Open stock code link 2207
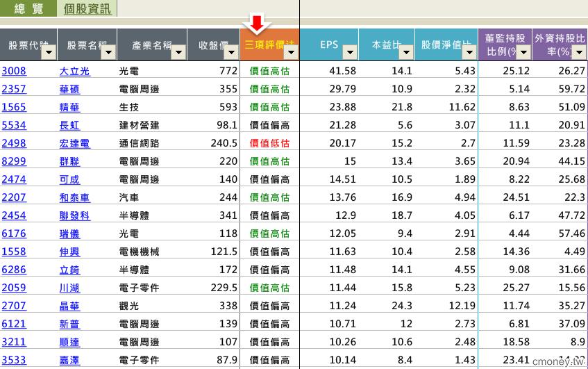 pos(14,197)
